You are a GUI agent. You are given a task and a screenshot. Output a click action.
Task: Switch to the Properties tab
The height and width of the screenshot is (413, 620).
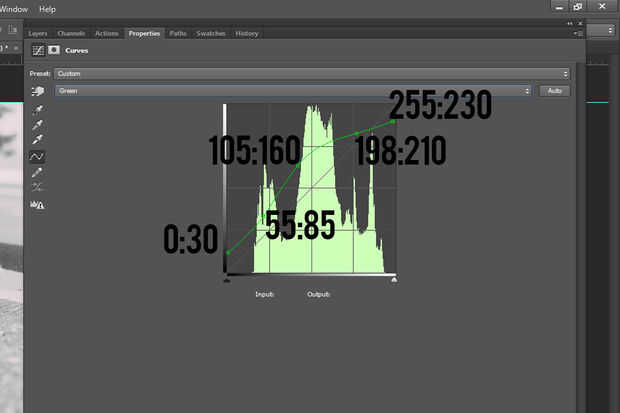click(144, 34)
